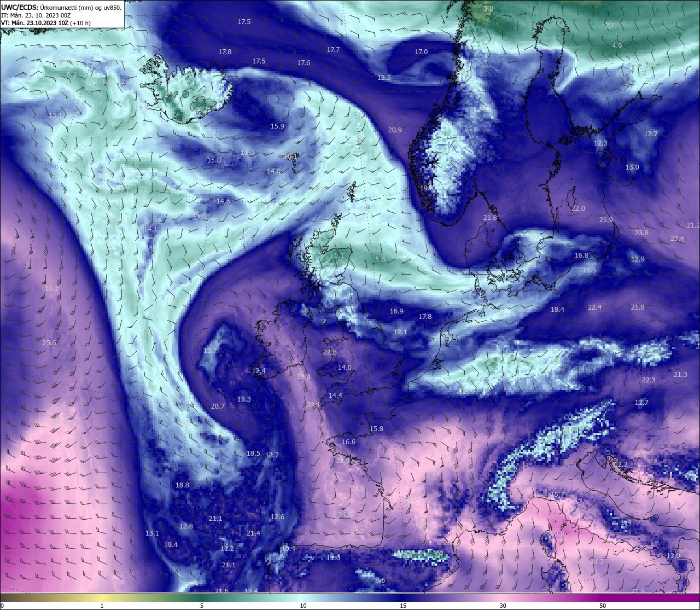Click the map value 21.3

click(x=680, y=375)
